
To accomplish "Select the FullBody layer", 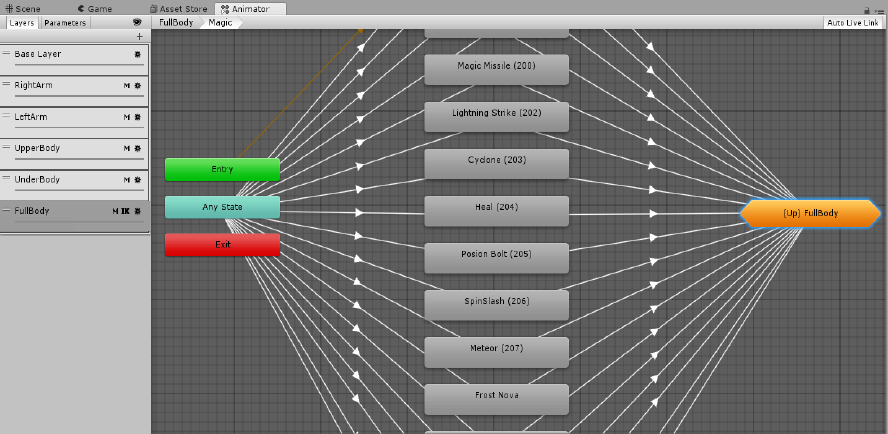I will 74,216.
